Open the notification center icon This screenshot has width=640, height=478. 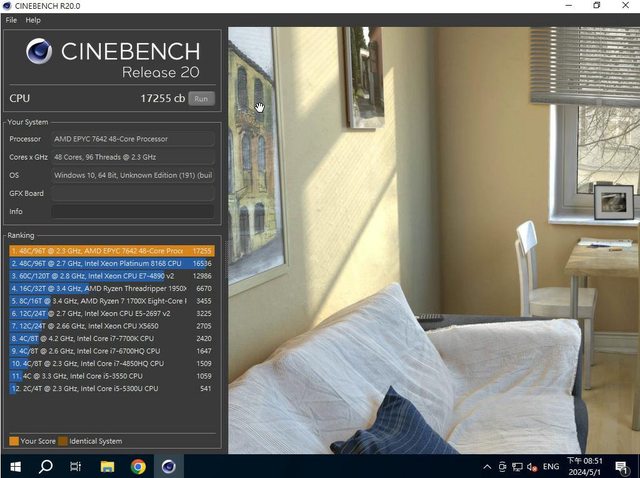tap(620, 466)
